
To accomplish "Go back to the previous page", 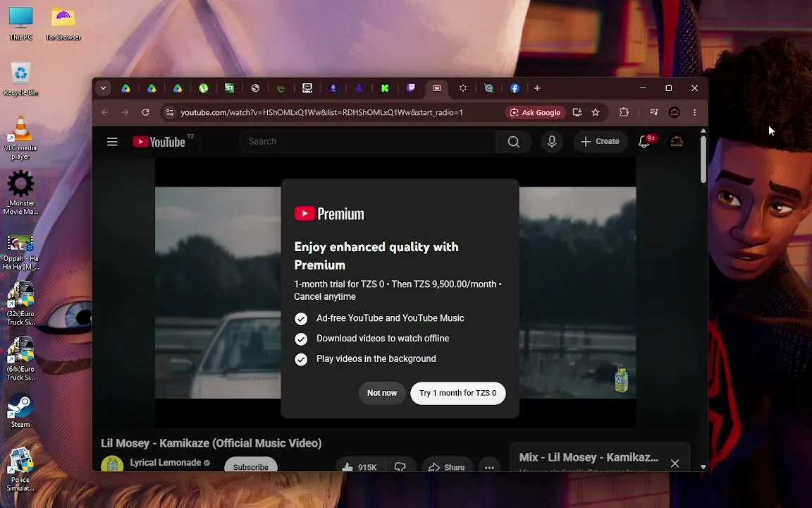I will [105, 112].
